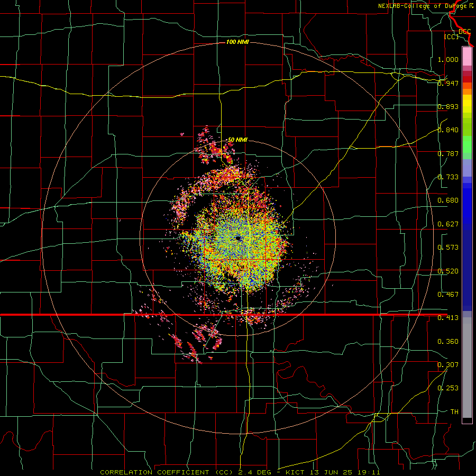Viewport: 476px width, 476px height.
Task: Select the 0.627 scale value
Action: (x=448, y=224)
